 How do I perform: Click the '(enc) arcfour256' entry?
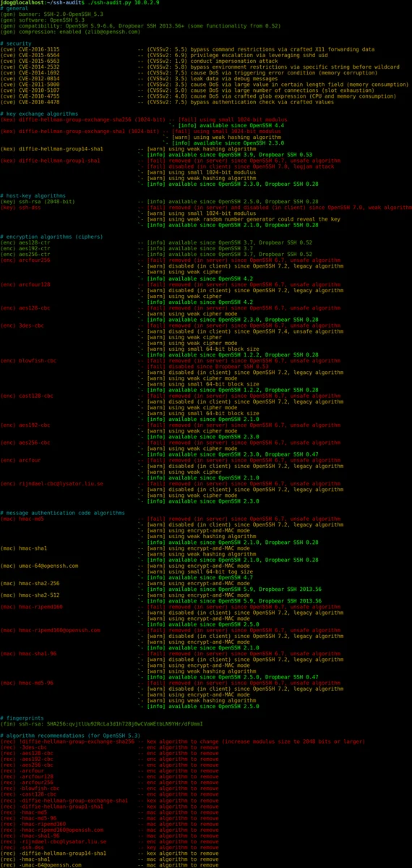tap(25, 260)
